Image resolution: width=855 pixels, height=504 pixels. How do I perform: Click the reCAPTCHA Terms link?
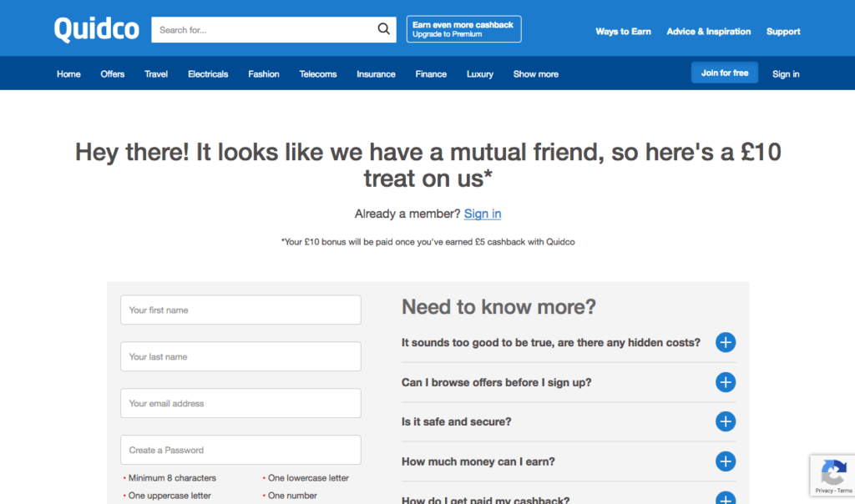845,491
